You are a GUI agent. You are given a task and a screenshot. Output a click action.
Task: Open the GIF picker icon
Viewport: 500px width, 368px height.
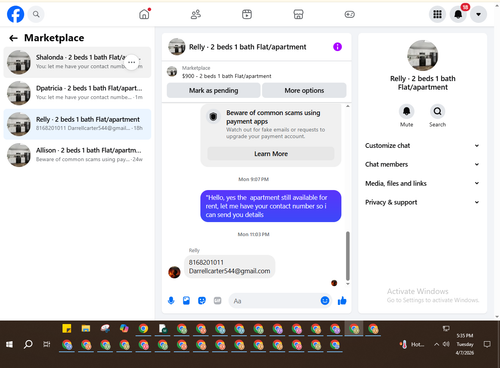click(217, 301)
